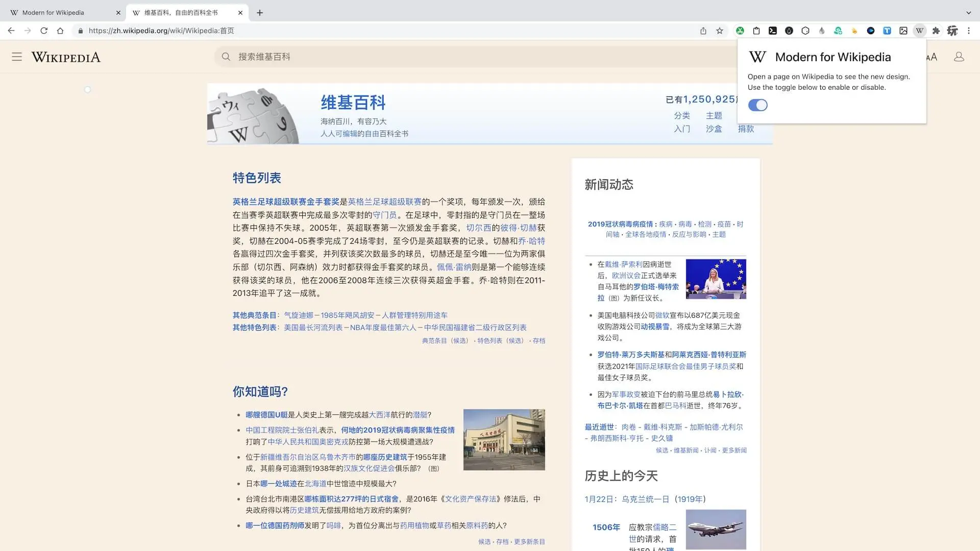Open the 守门员 link
Screen dimensions: 980x551
click(385, 215)
